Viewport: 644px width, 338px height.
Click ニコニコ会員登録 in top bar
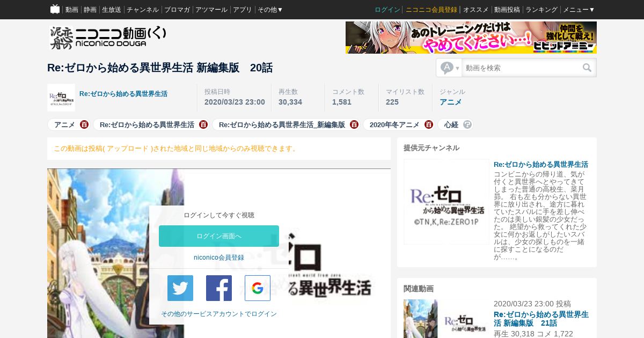pyautogui.click(x=431, y=10)
